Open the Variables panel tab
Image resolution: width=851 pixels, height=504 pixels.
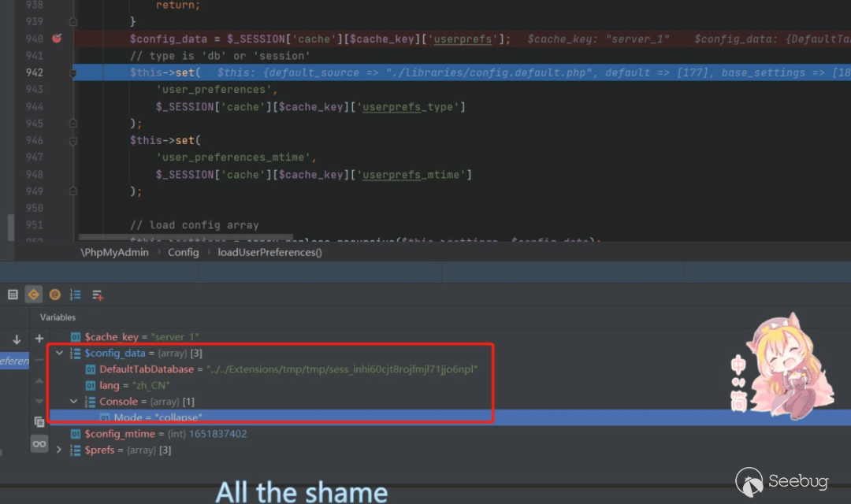tap(58, 317)
